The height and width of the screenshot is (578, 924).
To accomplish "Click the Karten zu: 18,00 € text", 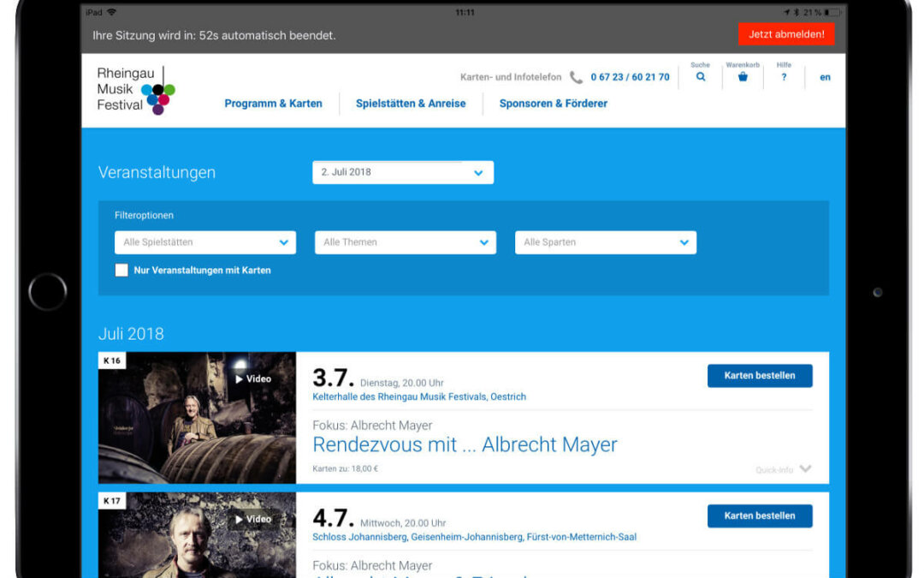I will coord(346,469).
